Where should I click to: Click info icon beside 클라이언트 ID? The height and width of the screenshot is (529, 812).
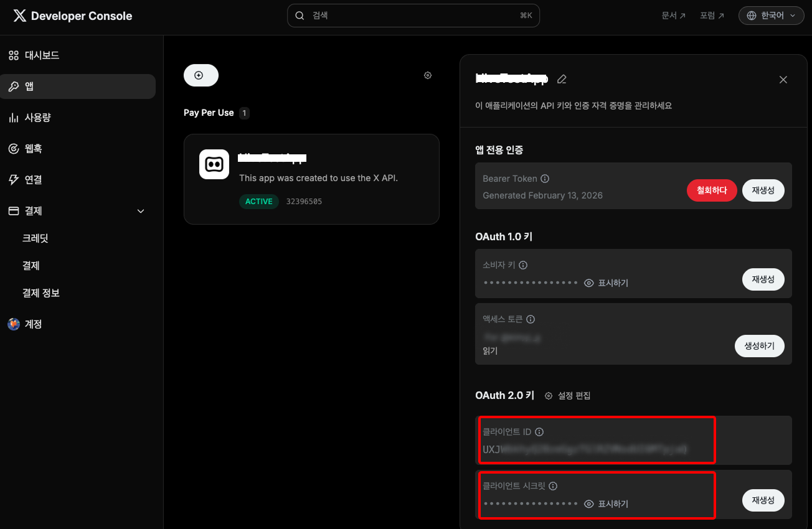click(539, 432)
